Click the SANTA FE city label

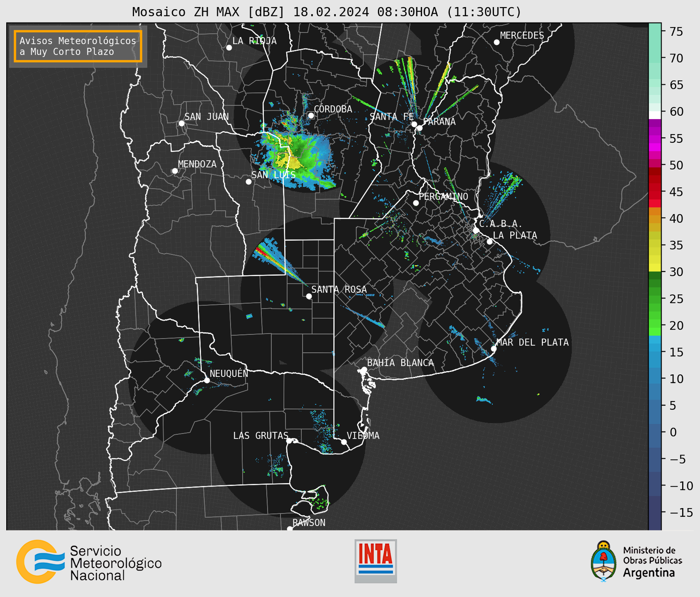[392, 117]
